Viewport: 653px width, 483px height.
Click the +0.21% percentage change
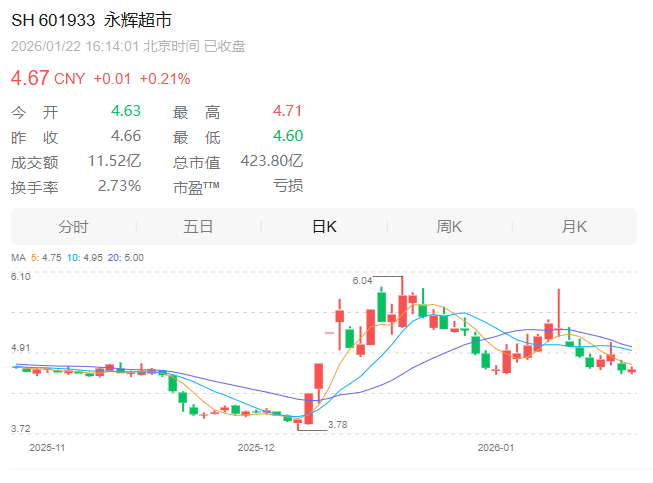coord(164,79)
